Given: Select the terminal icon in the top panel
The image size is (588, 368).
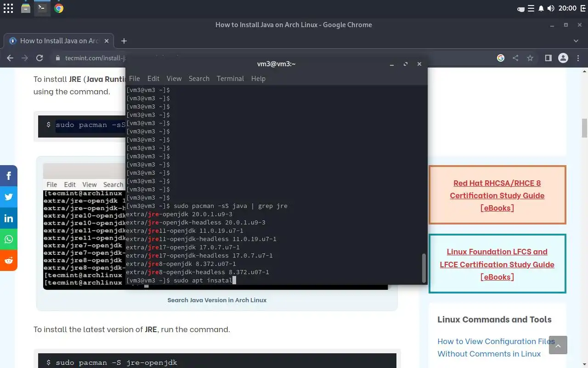Looking at the screenshot, I should (x=42, y=8).
